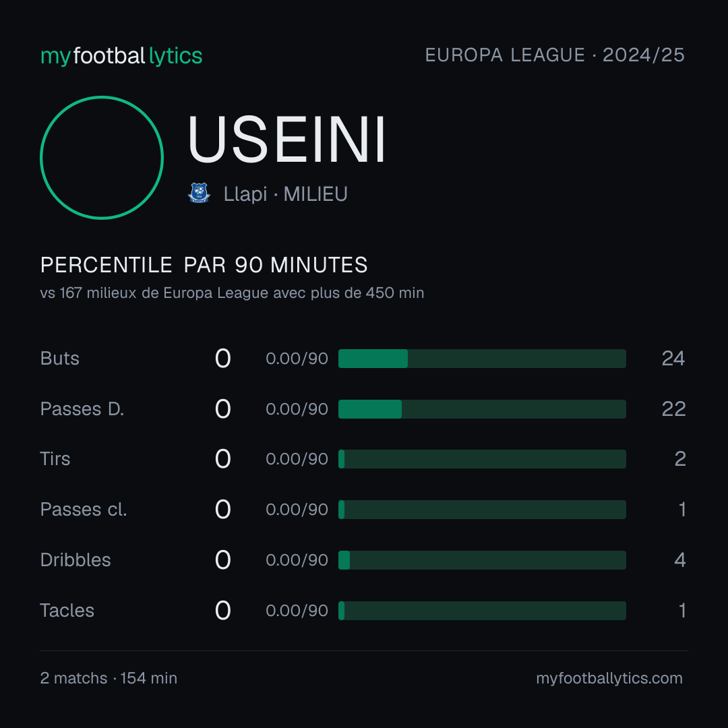Click the Dribbles 0.00/90 rate value
Viewport: 728px width, 728px height.
pyautogui.click(x=297, y=560)
